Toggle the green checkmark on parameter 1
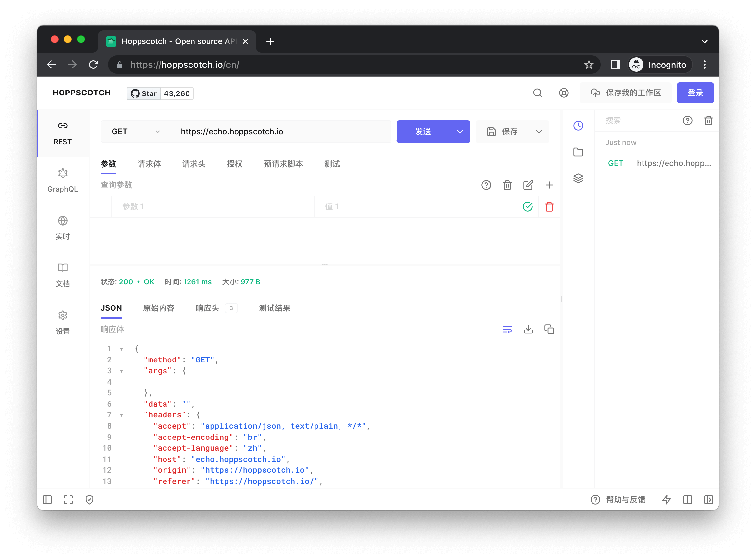The image size is (756, 559). coord(527,207)
